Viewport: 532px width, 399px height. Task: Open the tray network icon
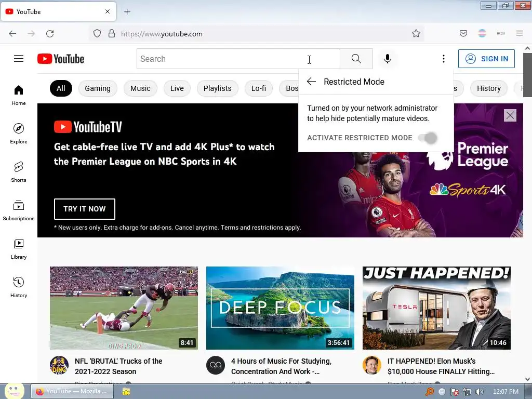[467, 392]
